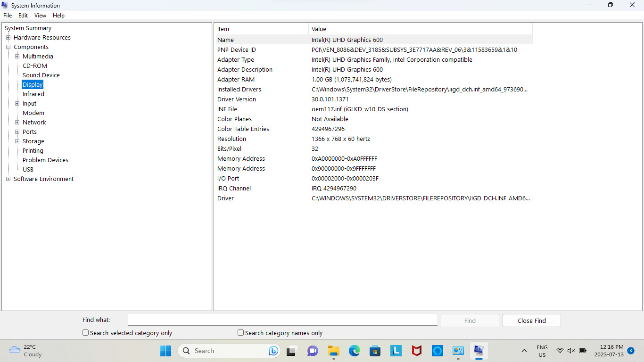644x362 pixels.
Task: Open the File menu
Action: pyautogui.click(x=8, y=16)
